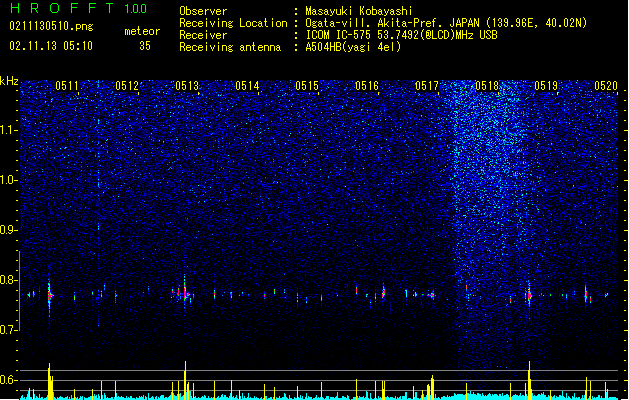Click the 0519 time marker

(x=546, y=86)
